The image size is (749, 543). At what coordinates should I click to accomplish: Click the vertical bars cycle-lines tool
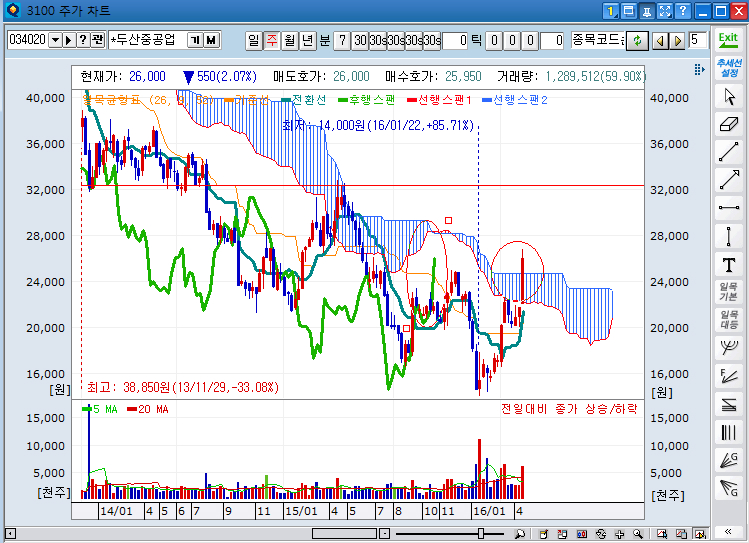(x=728, y=433)
